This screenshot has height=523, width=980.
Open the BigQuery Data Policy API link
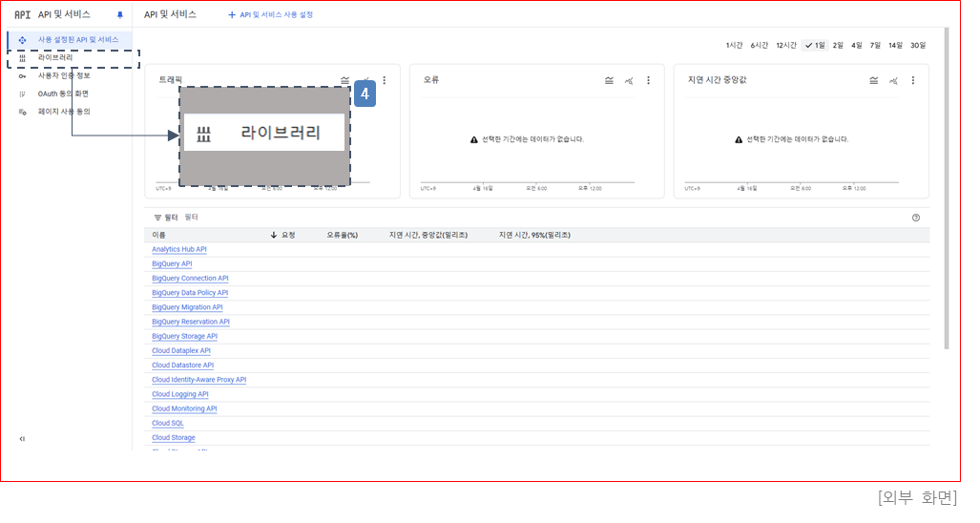tap(190, 292)
